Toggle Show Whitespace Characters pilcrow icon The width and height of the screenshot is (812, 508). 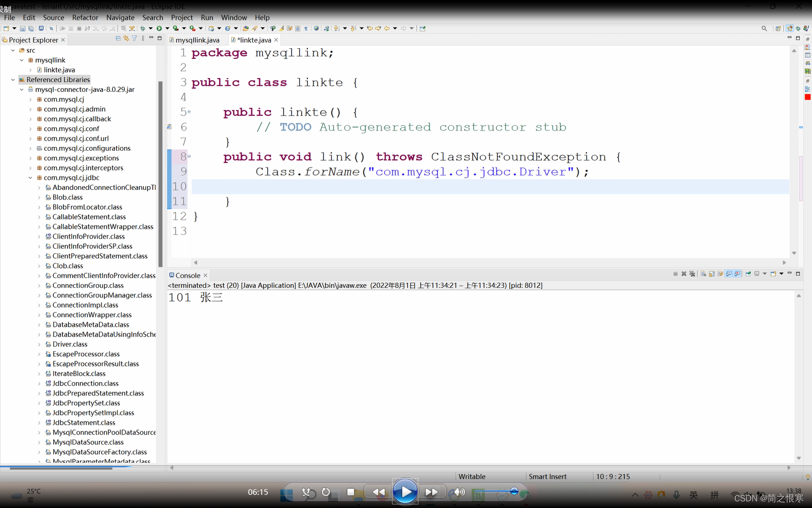pos(306,28)
